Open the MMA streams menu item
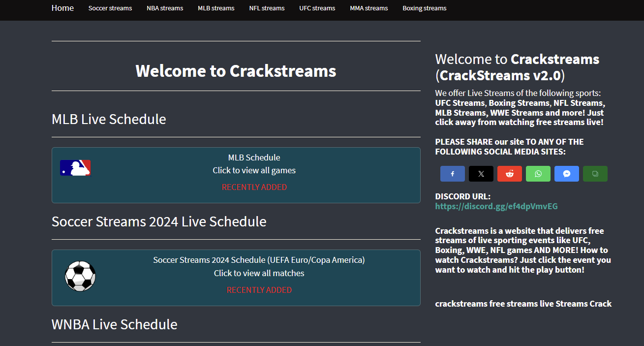The width and height of the screenshot is (644, 346). [369, 8]
